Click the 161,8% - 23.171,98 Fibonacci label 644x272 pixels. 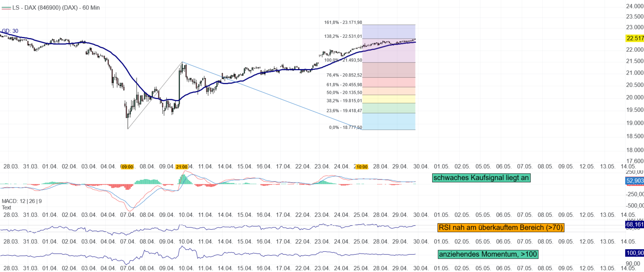(x=343, y=23)
